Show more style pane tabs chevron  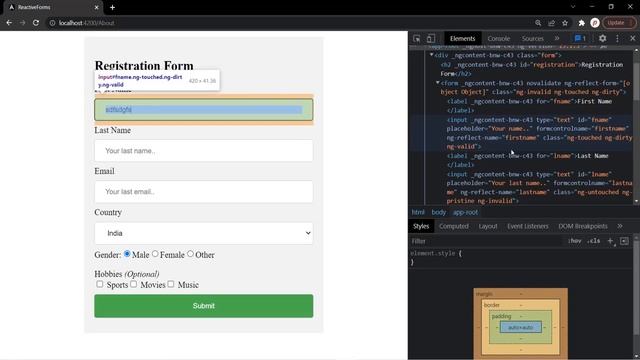point(620,226)
